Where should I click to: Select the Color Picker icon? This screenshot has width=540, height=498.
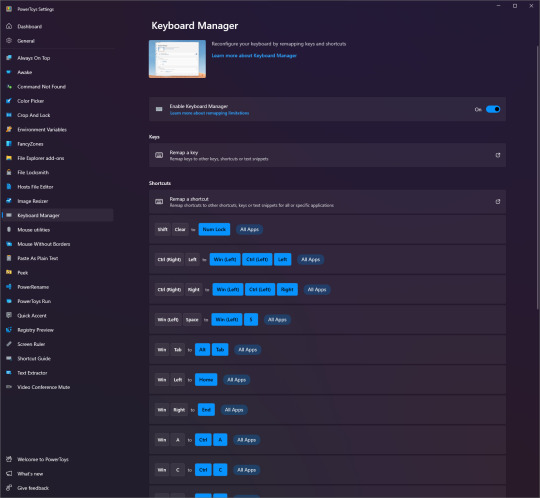tap(9, 101)
